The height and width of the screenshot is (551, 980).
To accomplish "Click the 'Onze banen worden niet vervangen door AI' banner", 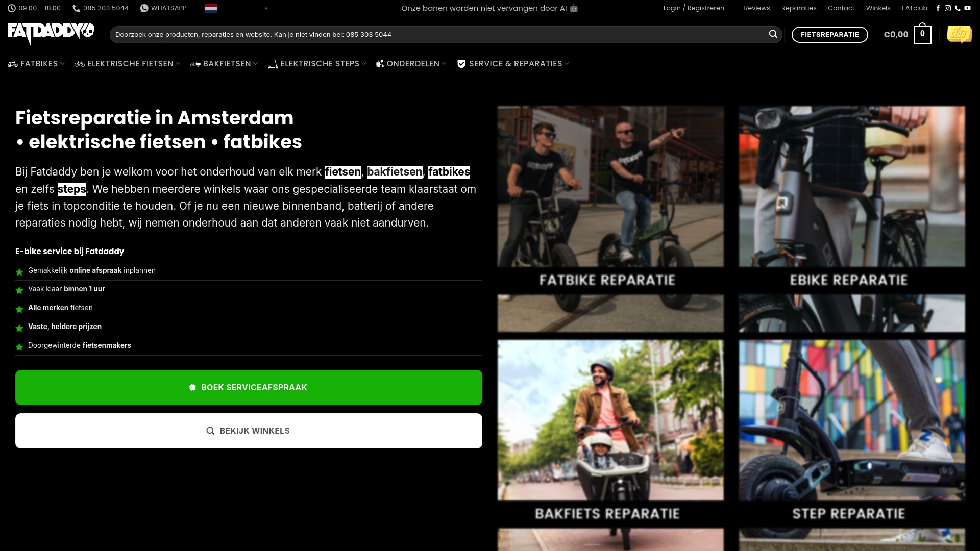I will tap(489, 8).
